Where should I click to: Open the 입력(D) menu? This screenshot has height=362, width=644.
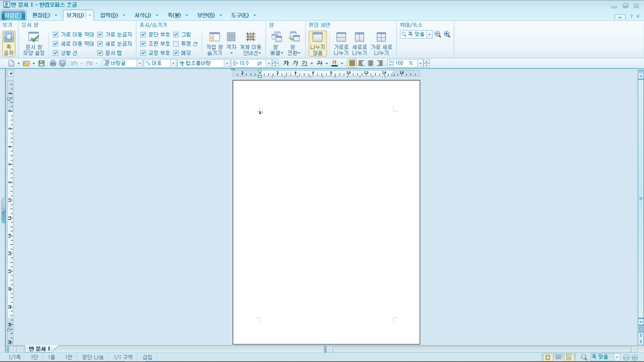pyautogui.click(x=109, y=15)
